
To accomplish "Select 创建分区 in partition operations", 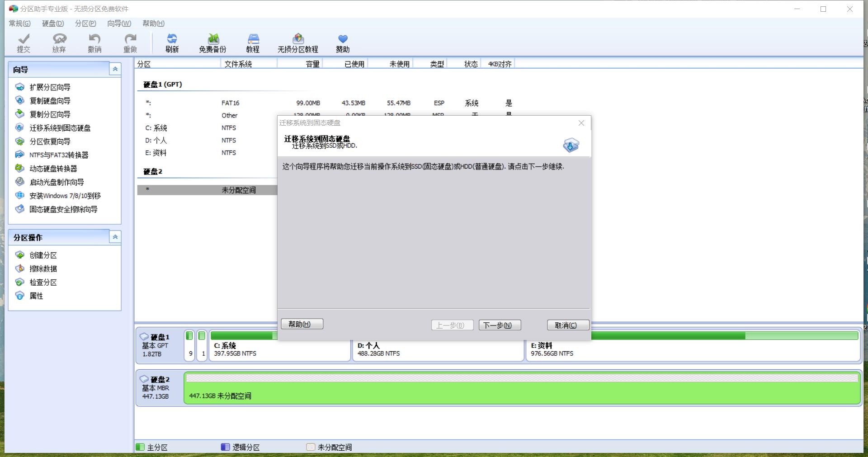I will coord(43,255).
